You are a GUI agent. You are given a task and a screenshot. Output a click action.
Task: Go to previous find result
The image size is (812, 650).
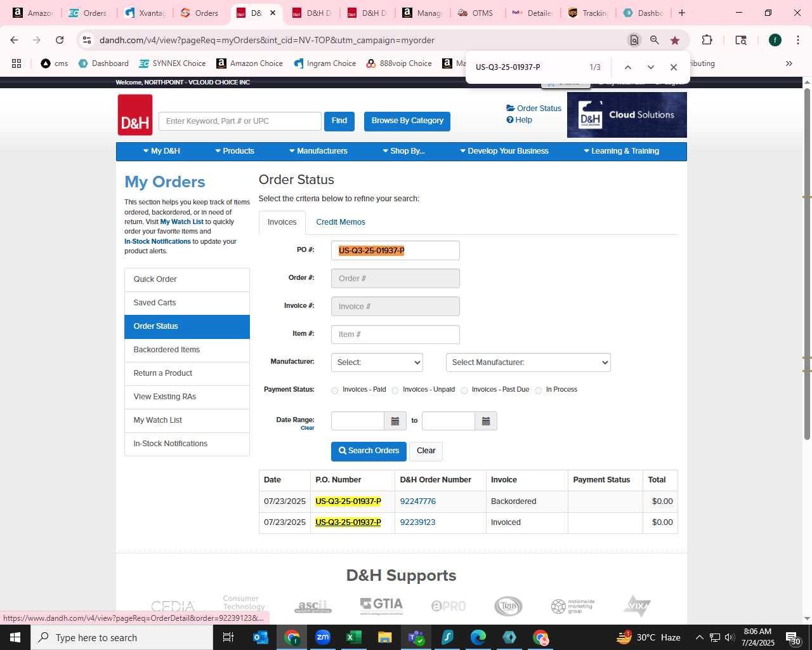point(627,67)
